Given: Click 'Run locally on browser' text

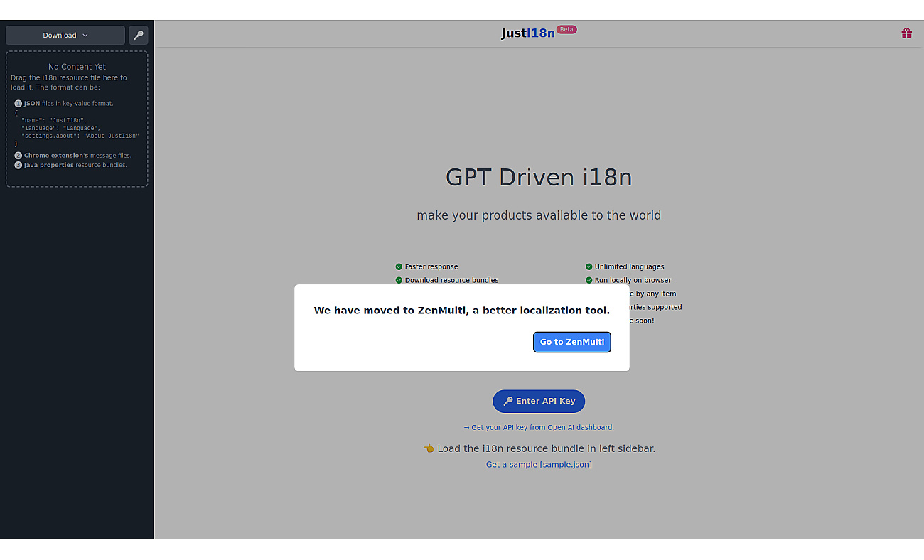Looking at the screenshot, I should tap(633, 280).
